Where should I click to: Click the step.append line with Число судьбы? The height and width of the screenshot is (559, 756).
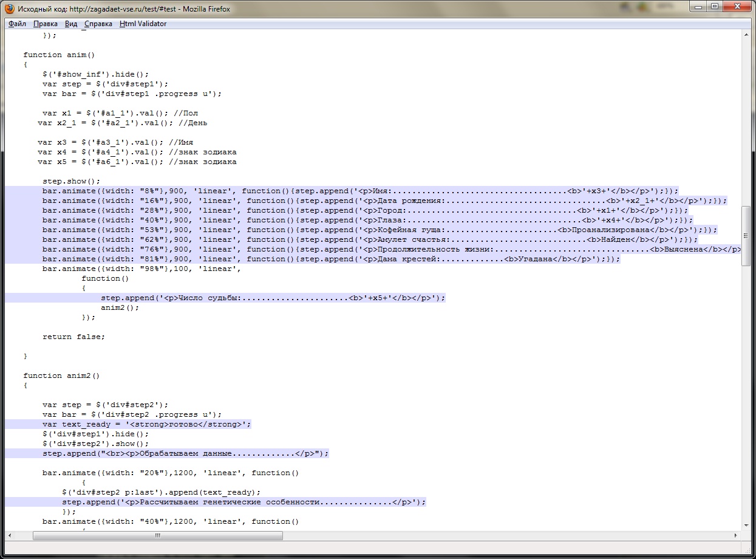pyautogui.click(x=273, y=298)
